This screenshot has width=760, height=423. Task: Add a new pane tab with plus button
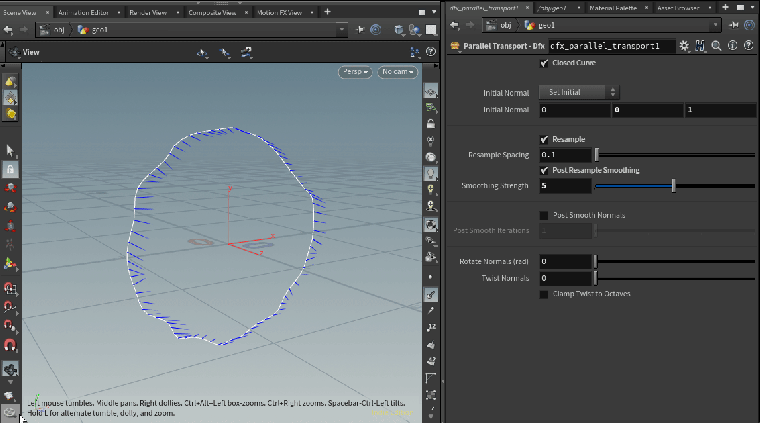pyautogui.click(x=328, y=12)
